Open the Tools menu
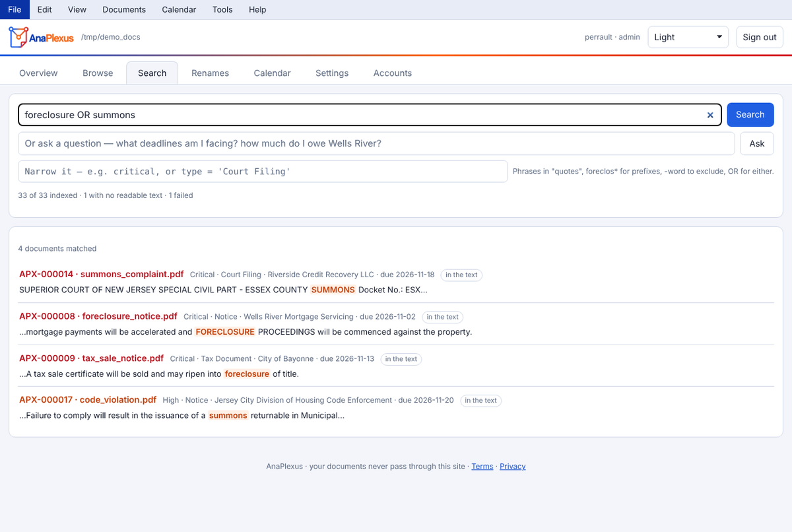The width and height of the screenshot is (792, 532). [x=222, y=9]
